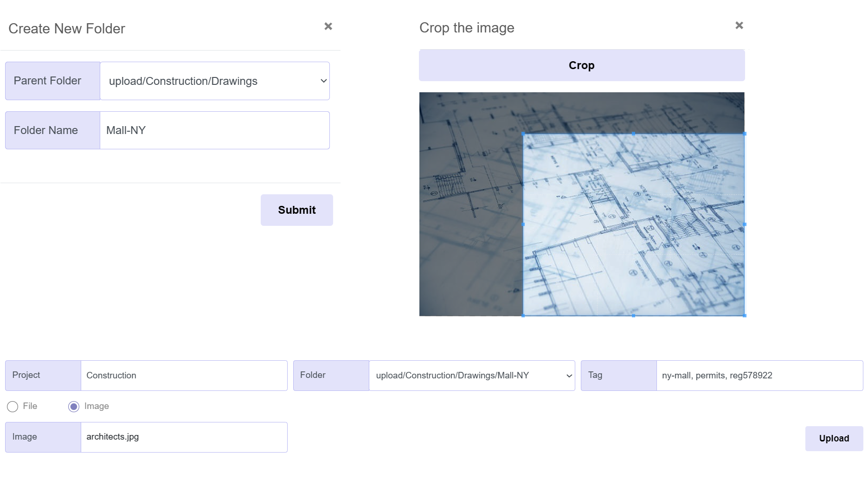
Task: Enable File upload mode instead of Image
Action: tap(13, 407)
